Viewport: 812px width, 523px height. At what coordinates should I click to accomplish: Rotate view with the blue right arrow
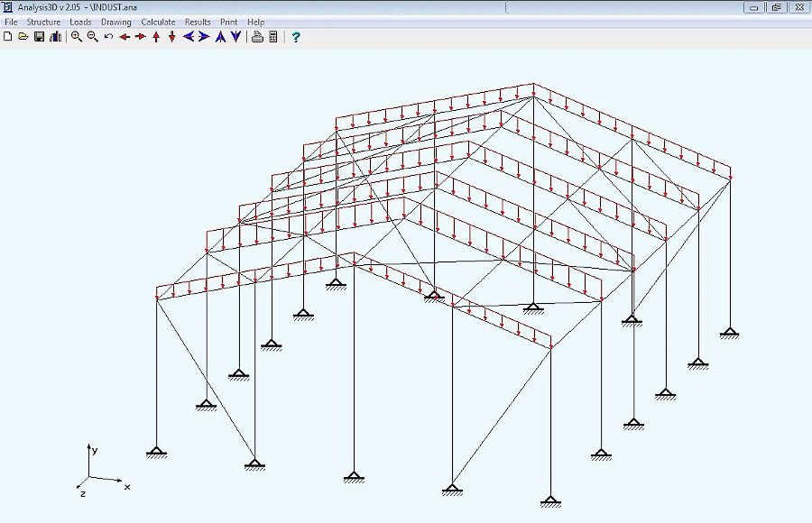pos(204,37)
